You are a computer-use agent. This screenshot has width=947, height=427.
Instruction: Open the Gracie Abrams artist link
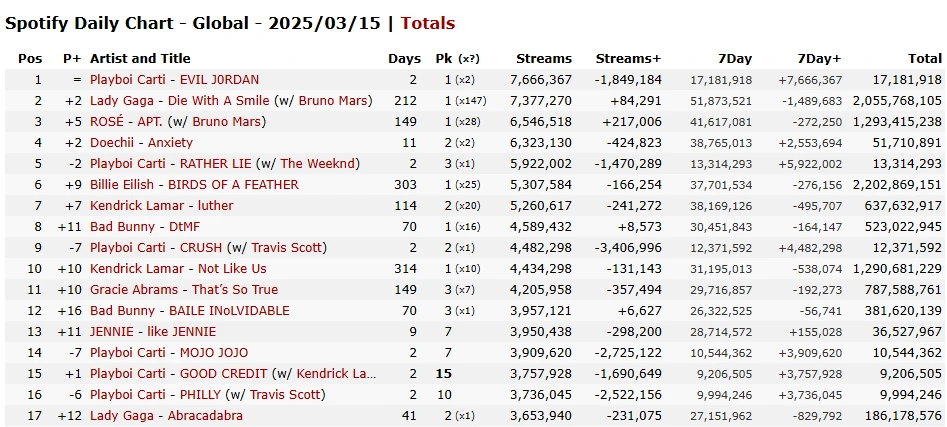point(134,290)
